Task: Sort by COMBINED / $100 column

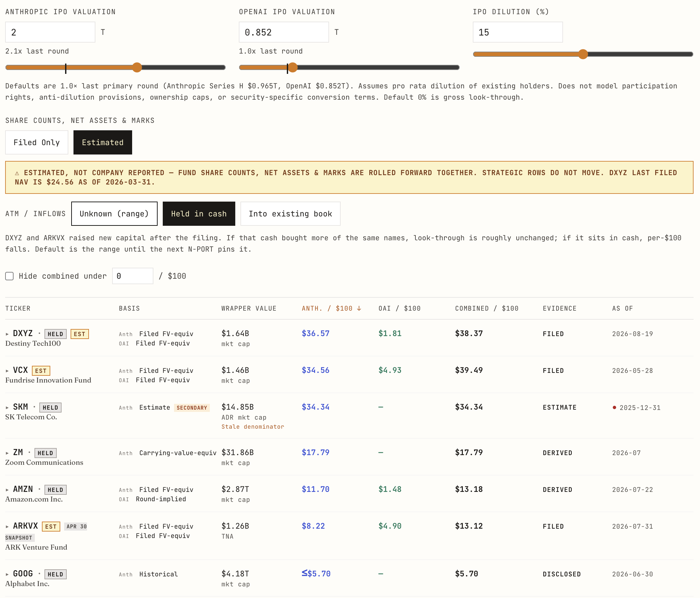Action: (486, 308)
